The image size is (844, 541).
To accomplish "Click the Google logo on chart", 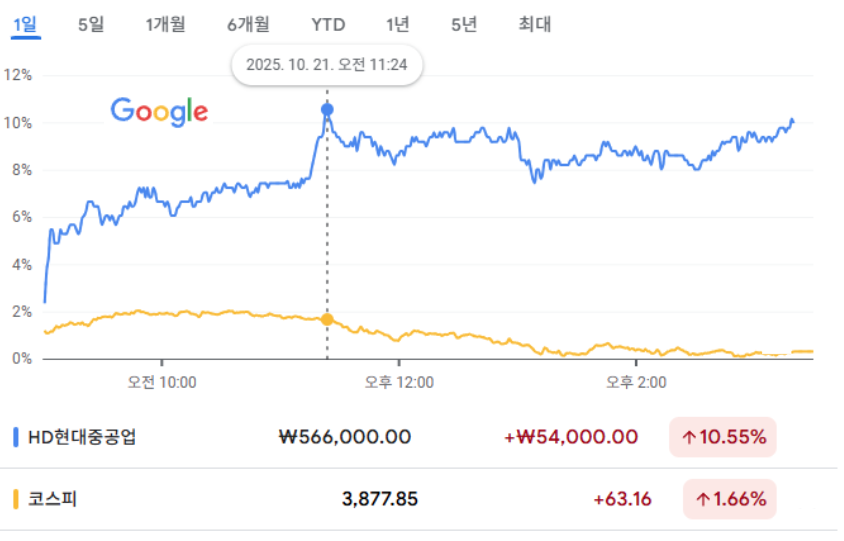I will (x=159, y=111).
